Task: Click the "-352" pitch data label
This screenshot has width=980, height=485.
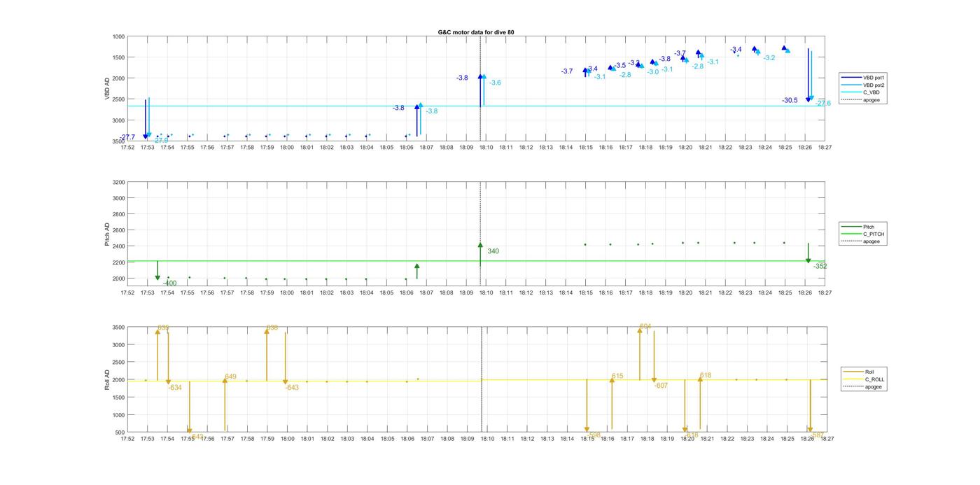Action: click(x=820, y=266)
